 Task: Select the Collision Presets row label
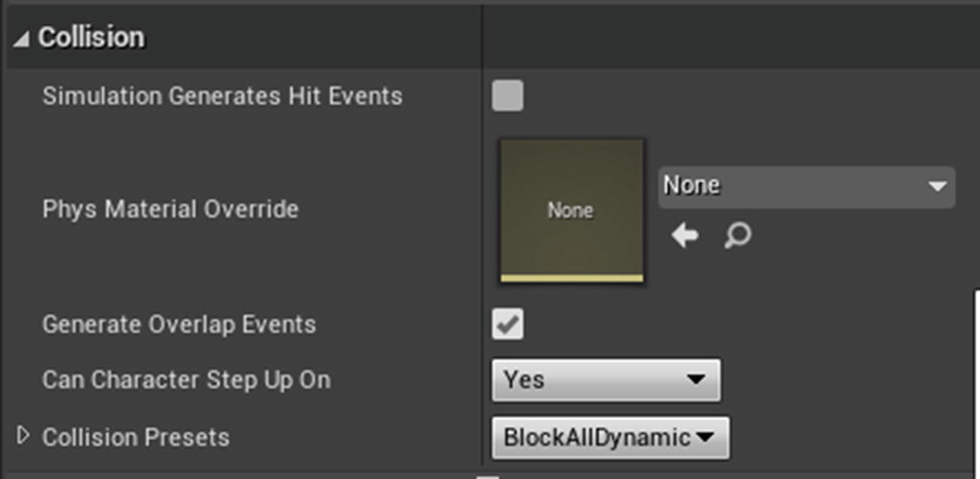pyautogui.click(x=135, y=437)
